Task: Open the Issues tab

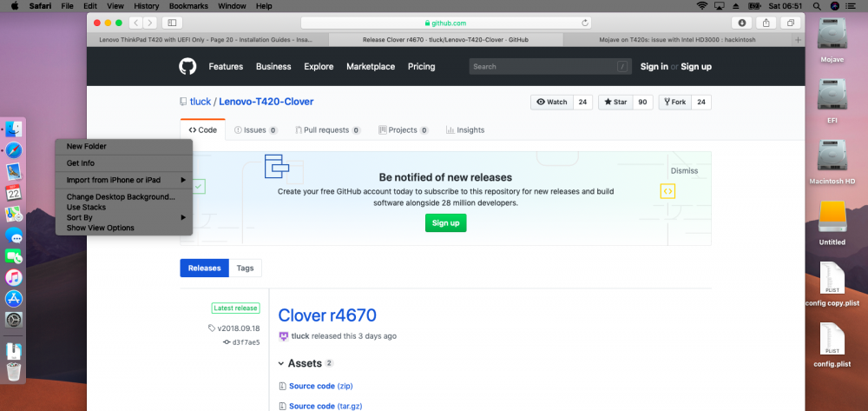Action: tap(256, 130)
